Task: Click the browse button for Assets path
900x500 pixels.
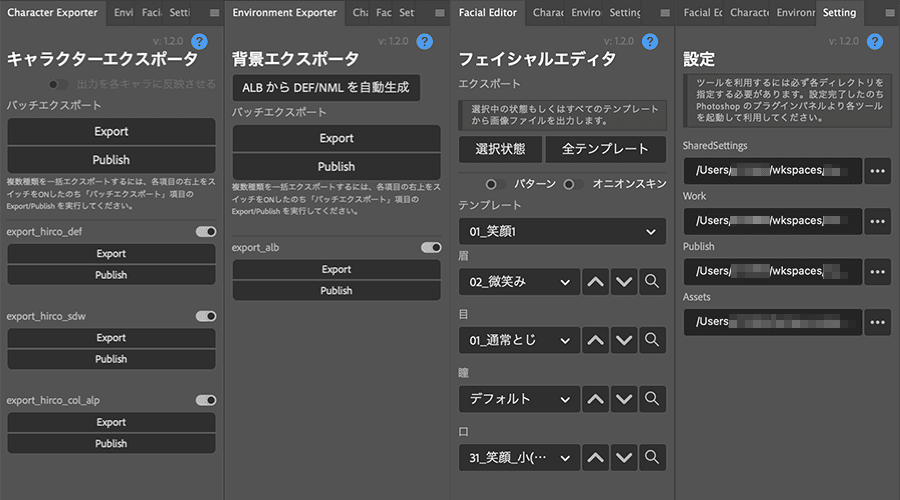Action: point(877,321)
